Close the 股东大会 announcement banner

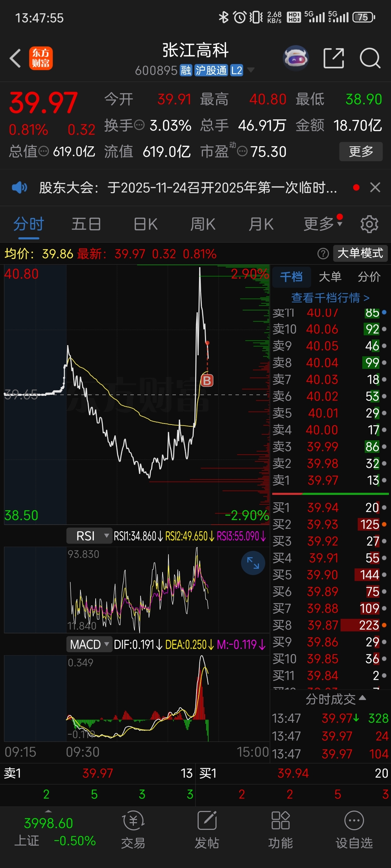[375, 188]
